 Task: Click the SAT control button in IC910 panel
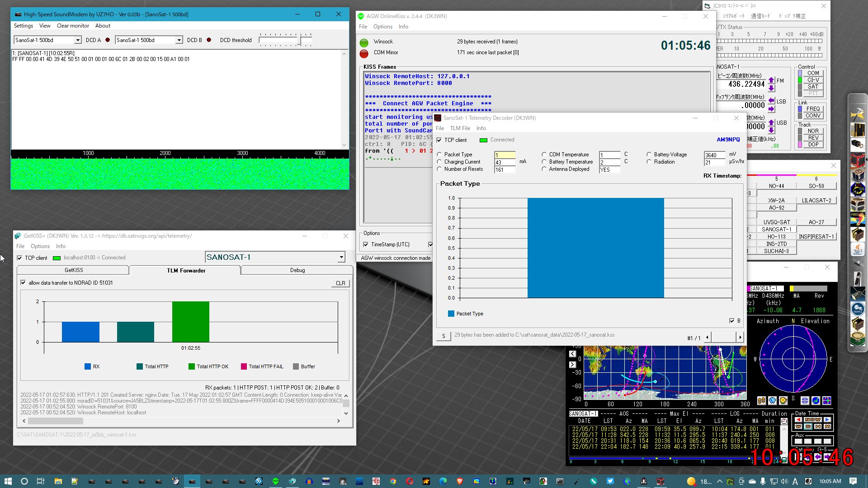click(x=813, y=86)
